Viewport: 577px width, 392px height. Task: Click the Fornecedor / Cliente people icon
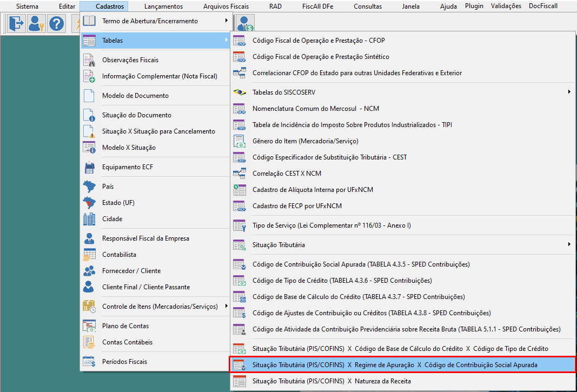89,271
